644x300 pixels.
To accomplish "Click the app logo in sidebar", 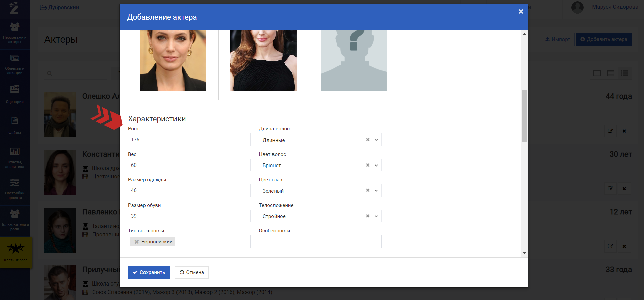I will point(14,8).
